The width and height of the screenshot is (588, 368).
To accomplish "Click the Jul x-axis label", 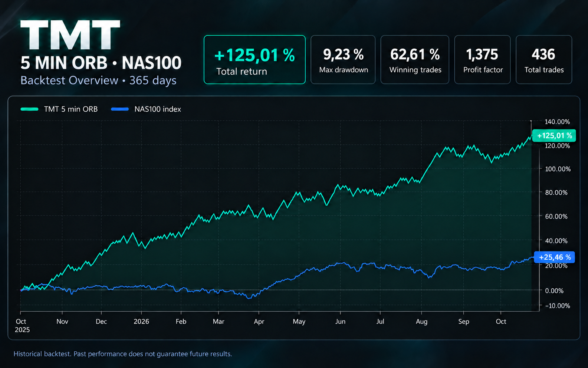I will click(x=380, y=322).
